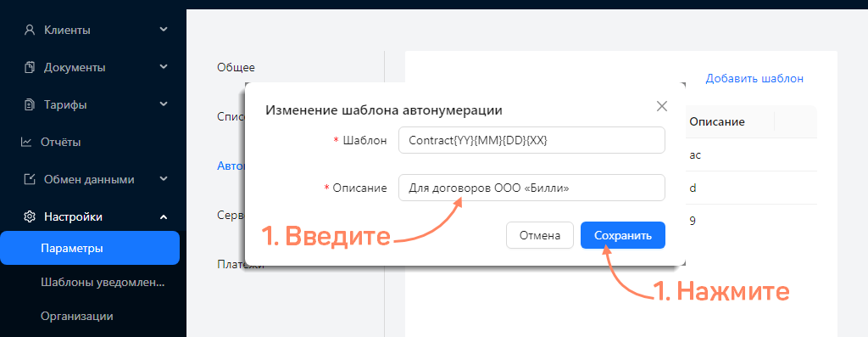
Task: Click the Описание input field
Action: tap(531, 188)
